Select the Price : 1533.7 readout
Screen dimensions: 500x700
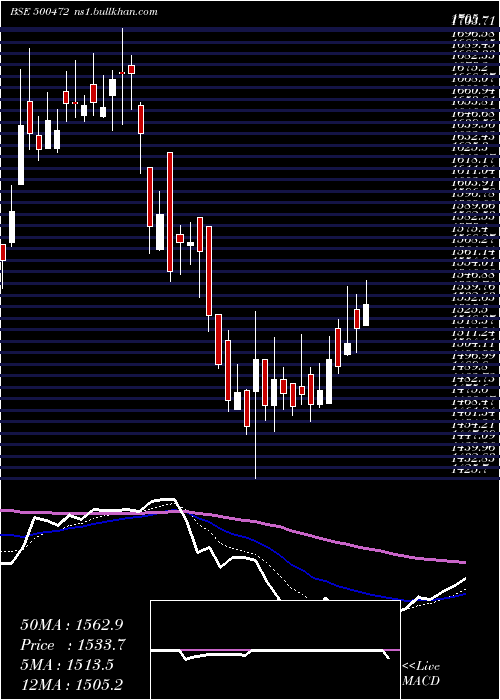pos(73,645)
